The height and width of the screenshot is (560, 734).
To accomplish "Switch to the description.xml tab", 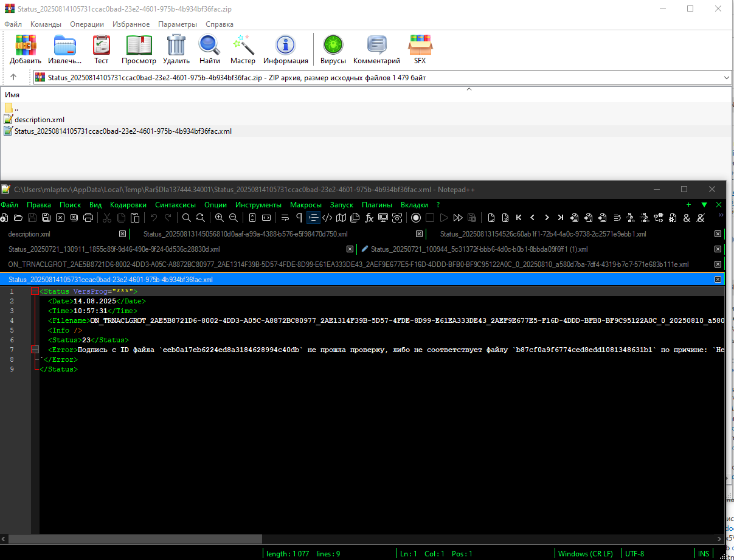I will click(29, 234).
